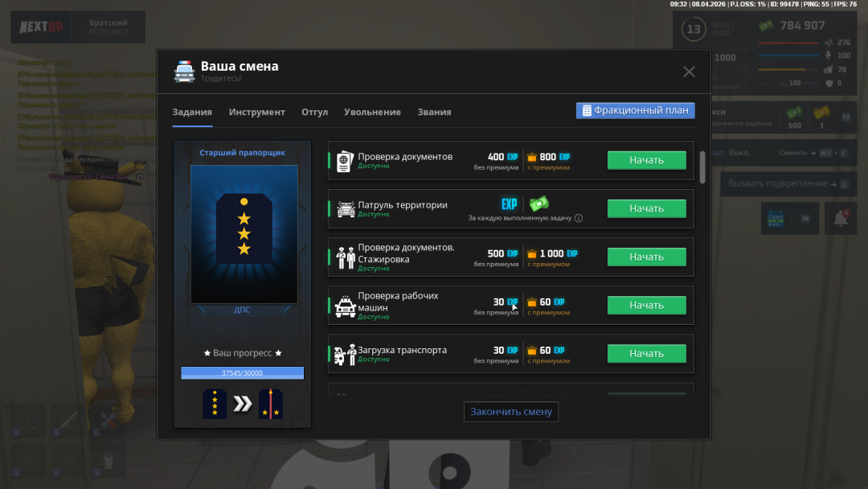Start the Патруль территории task

(x=646, y=208)
